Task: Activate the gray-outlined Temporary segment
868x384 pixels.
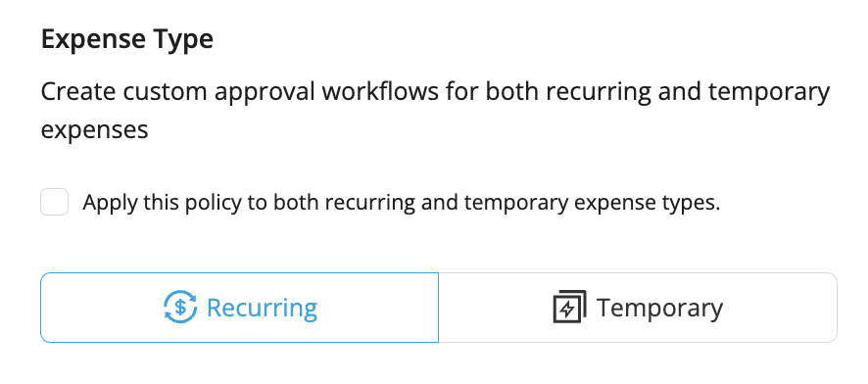Action: pos(638,308)
